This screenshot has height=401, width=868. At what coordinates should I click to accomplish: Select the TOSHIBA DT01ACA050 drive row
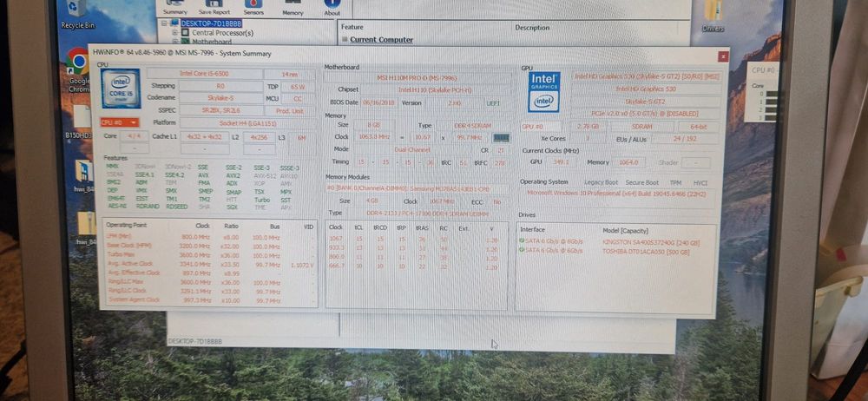coord(615,251)
